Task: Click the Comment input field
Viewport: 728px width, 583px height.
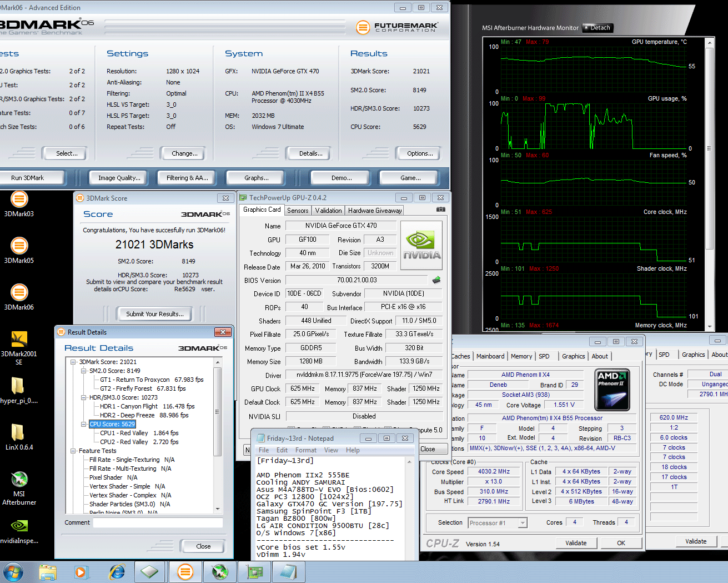Action: (x=158, y=522)
